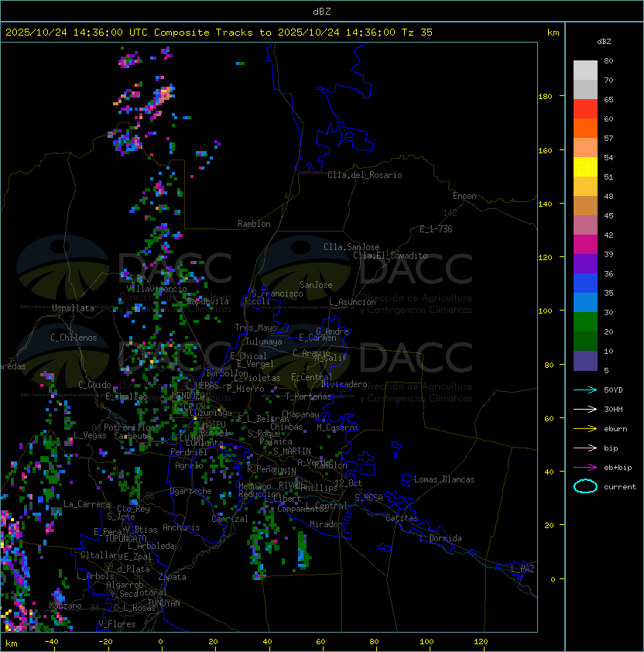This screenshot has width=644, height=652.
Task: Click the 'E_1-736' map label
Action: tap(436, 229)
